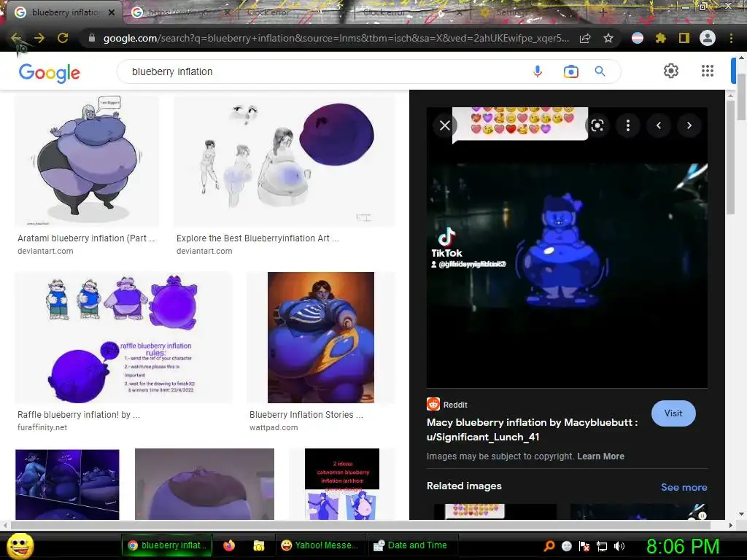Open the preview panel three-dot options
Screen dimensions: 747x560
click(628, 125)
